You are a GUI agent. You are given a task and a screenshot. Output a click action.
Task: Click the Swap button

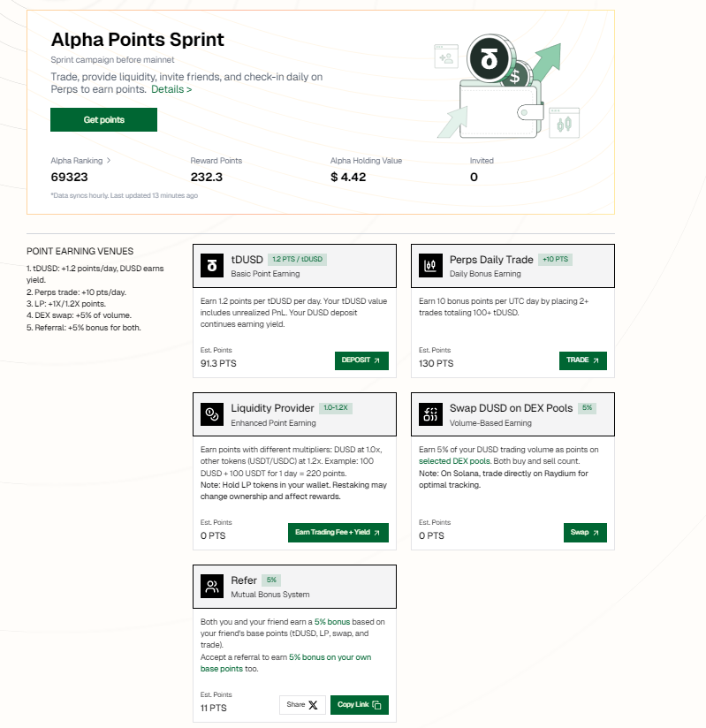click(585, 533)
